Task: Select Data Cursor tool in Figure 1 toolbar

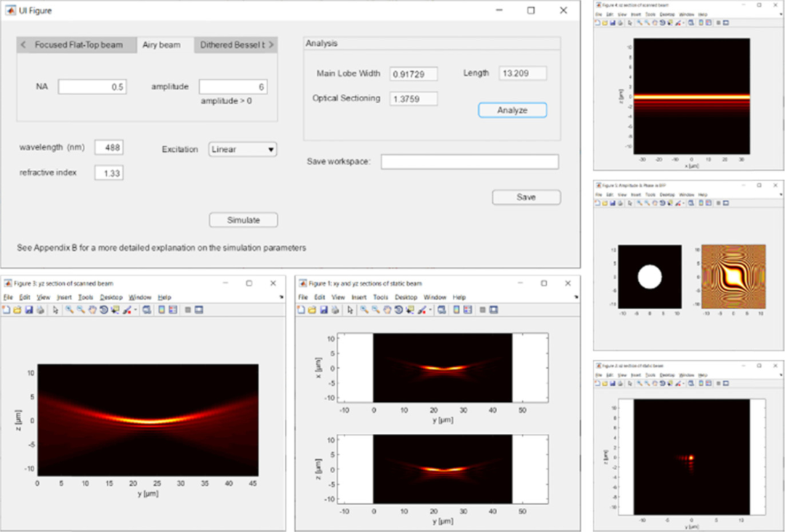Action: [409, 310]
